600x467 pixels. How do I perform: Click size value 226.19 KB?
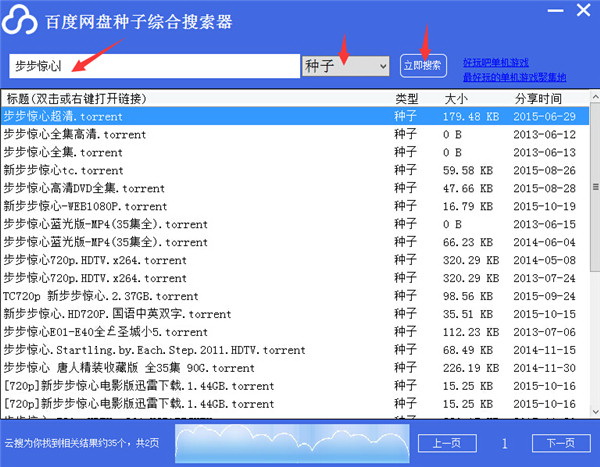point(471,368)
